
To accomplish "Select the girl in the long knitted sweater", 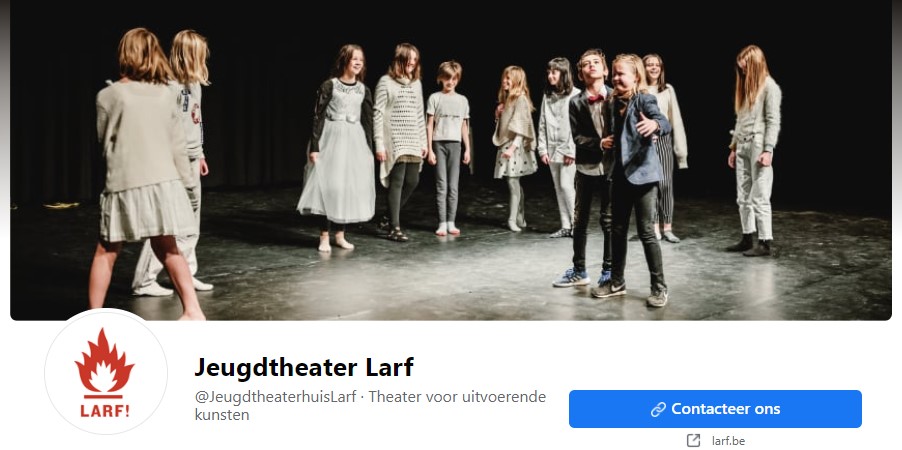I will [401, 141].
